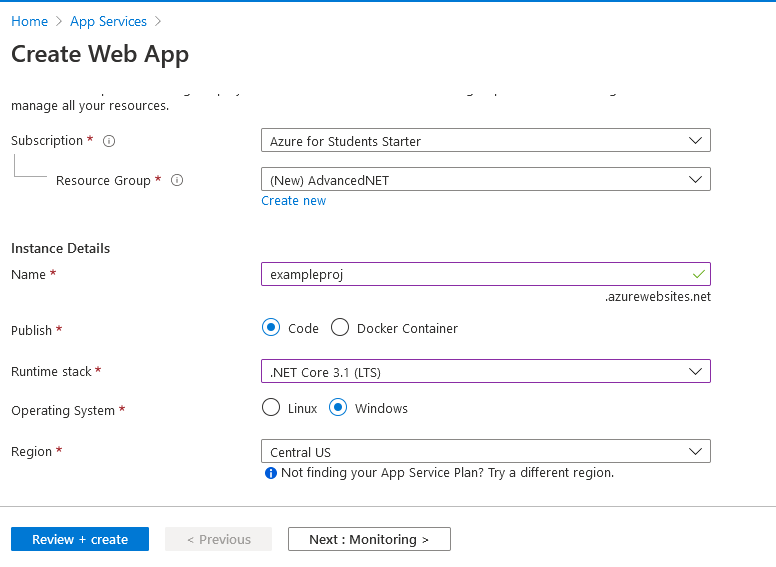This screenshot has width=776, height=567.
Task: Open the App Services breadcrumb
Action: [x=108, y=21]
